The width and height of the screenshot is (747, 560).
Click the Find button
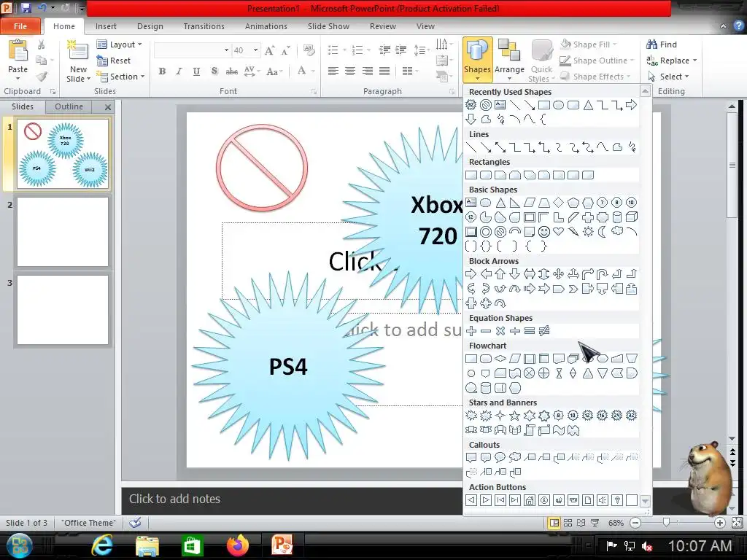pos(662,44)
